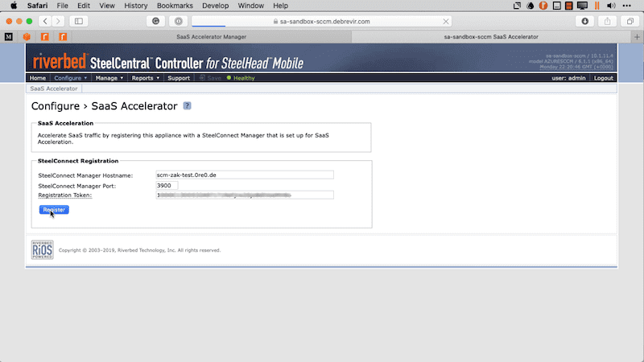644x362 pixels.
Task: Show all tabs overview
Action: pos(630,22)
